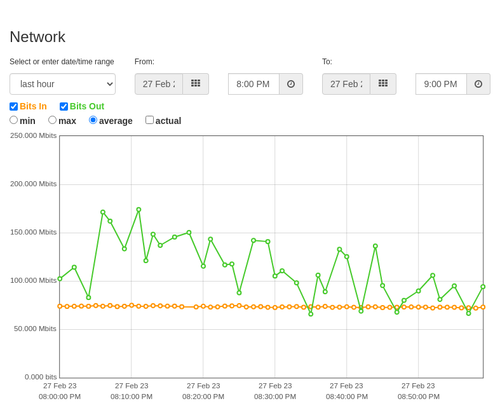
Task: Click the Bits In orange label
Action: (33, 106)
